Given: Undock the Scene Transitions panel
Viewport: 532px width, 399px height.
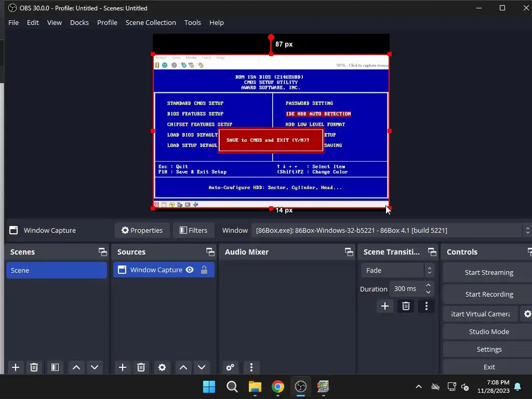Looking at the screenshot, I should click(x=432, y=252).
